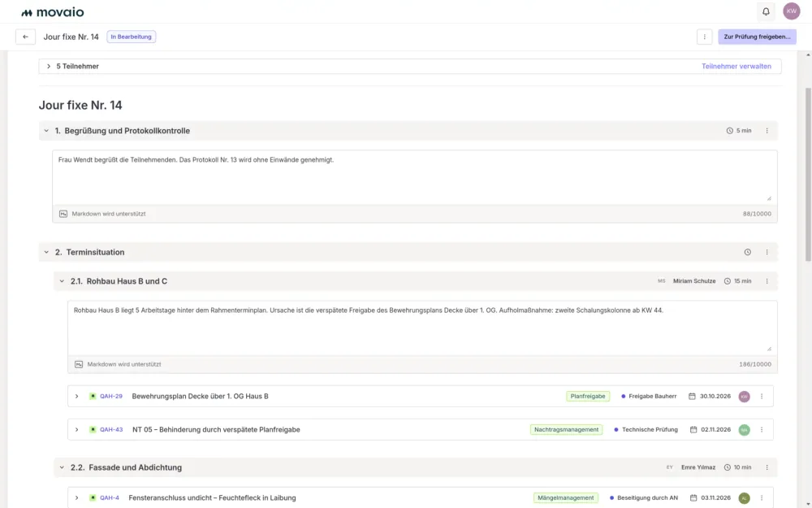This screenshot has width=812, height=508.
Task: Click the Nachtragsmanagement tag
Action: 566,430
